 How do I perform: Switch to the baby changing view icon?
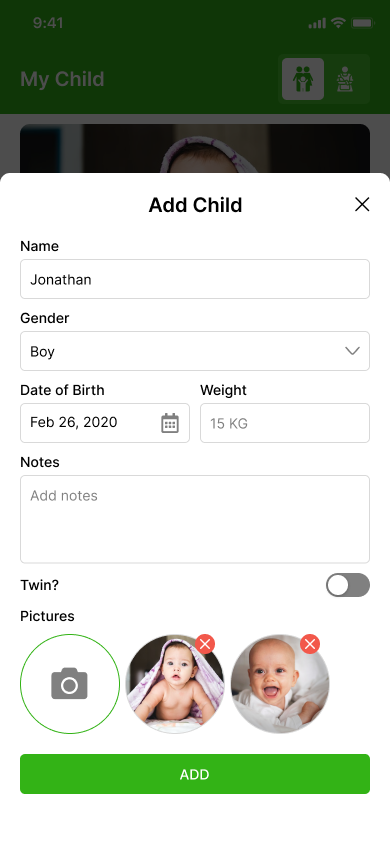345,79
